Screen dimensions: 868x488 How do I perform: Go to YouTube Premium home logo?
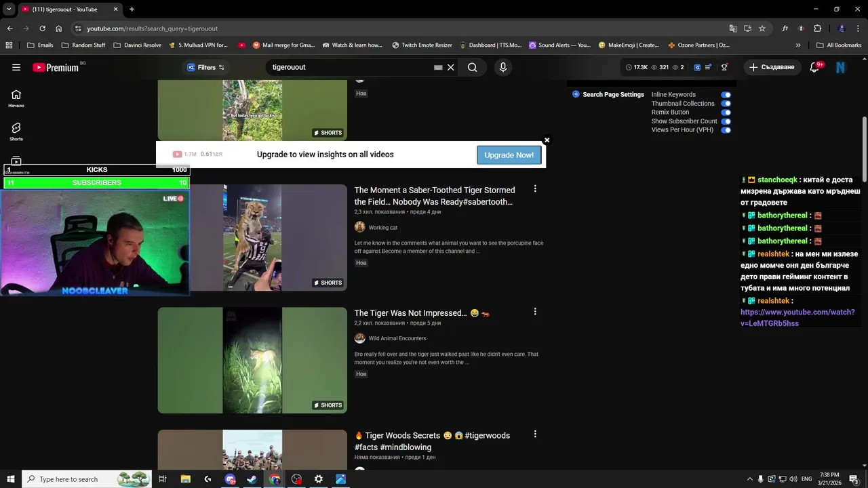pyautogui.click(x=56, y=67)
